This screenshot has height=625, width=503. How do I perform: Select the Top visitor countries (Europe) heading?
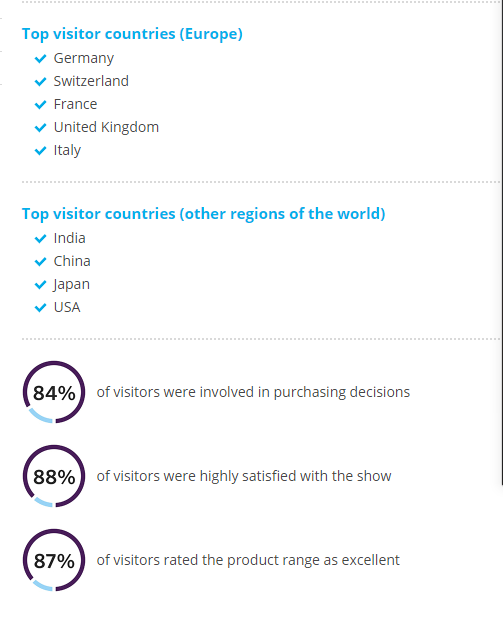132,34
